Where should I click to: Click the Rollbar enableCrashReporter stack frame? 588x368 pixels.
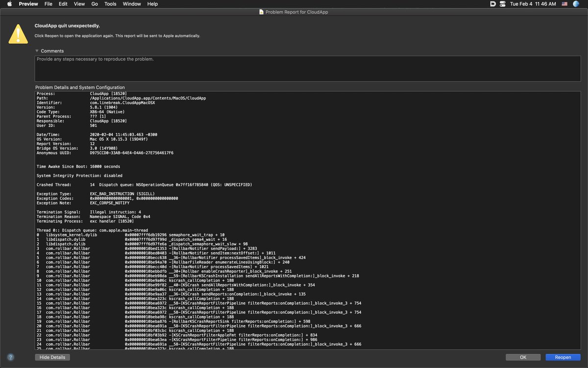click(x=164, y=271)
